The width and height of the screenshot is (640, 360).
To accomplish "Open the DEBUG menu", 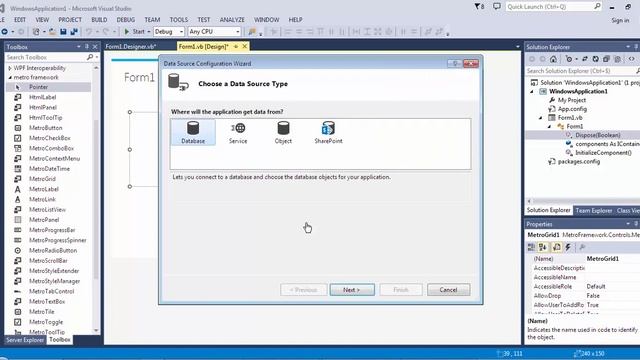I will [126, 20].
